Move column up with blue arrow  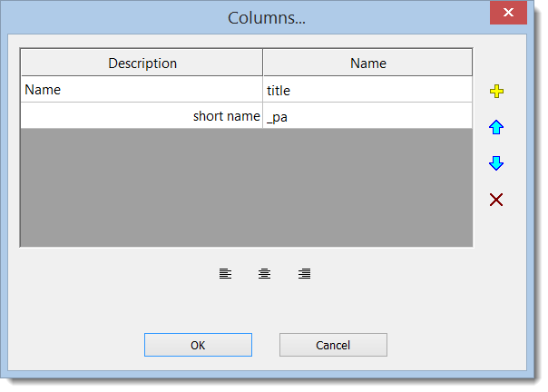[x=496, y=127]
